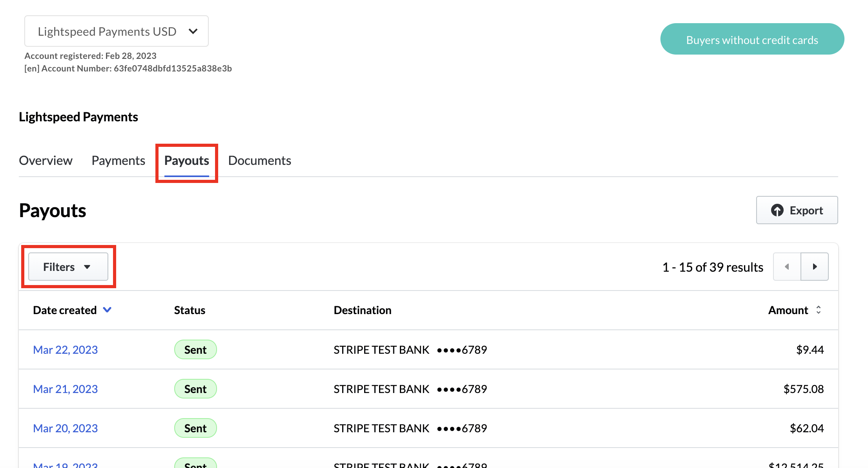Image resolution: width=868 pixels, height=468 pixels.
Task: Sort by the Amount column header
Action: (788, 310)
